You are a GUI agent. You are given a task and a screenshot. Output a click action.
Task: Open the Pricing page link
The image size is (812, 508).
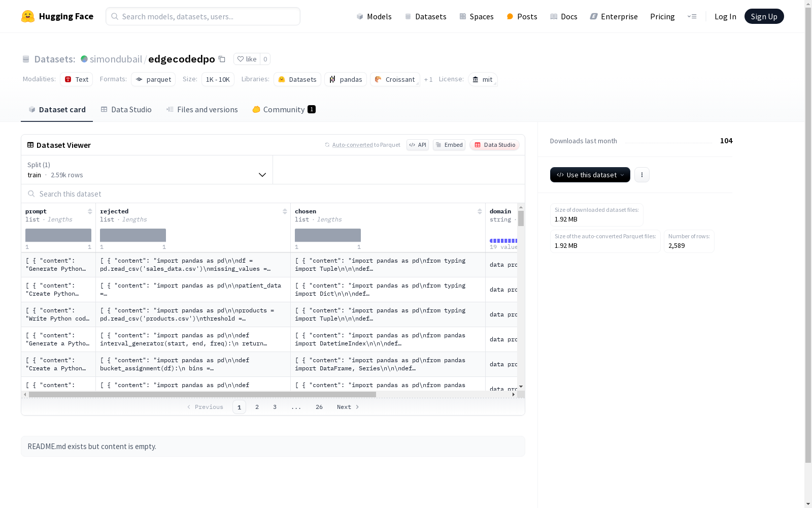[x=662, y=16]
